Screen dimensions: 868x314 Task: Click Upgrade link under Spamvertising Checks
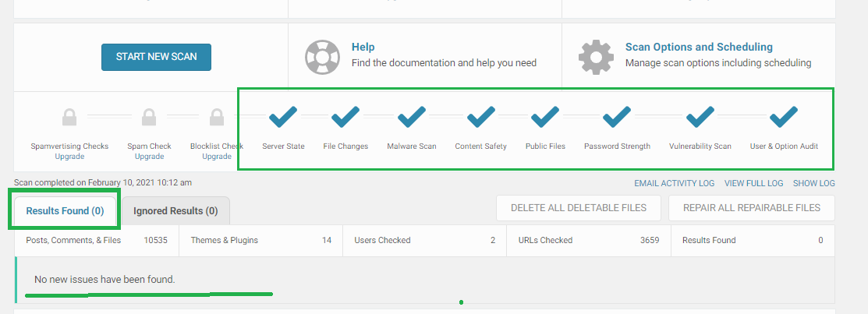pyautogui.click(x=69, y=157)
